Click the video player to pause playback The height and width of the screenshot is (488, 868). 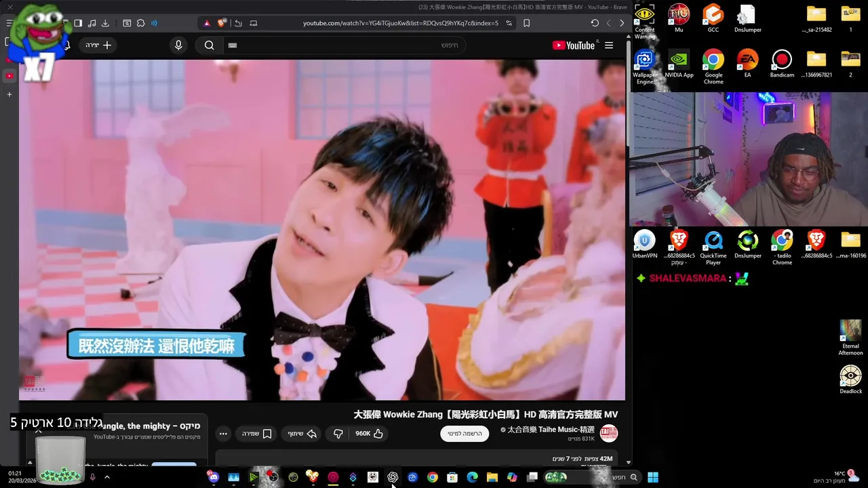pyautogui.click(x=322, y=230)
